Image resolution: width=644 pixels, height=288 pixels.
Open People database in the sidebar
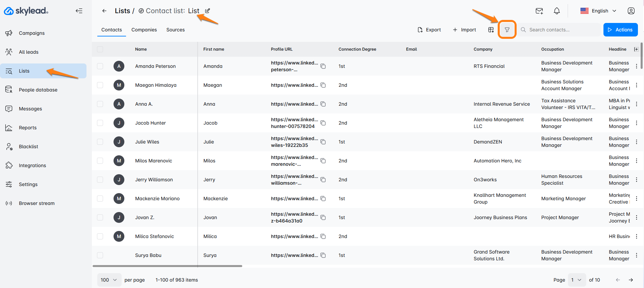(x=43, y=90)
